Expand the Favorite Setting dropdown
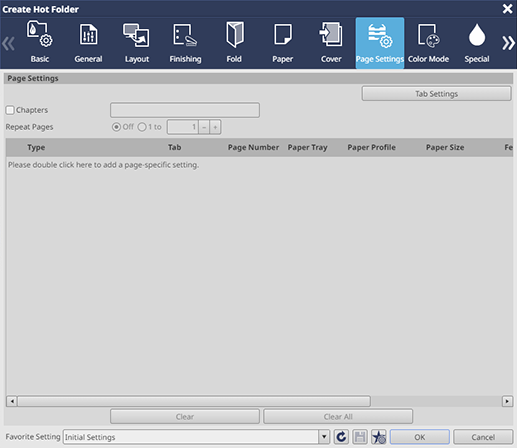The width and height of the screenshot is (517, 448). pyautogui.click(x=324, y=437)
